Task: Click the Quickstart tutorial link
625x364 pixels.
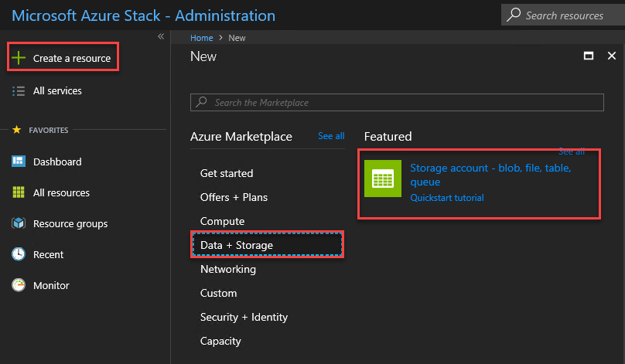Action: point(447,198)
